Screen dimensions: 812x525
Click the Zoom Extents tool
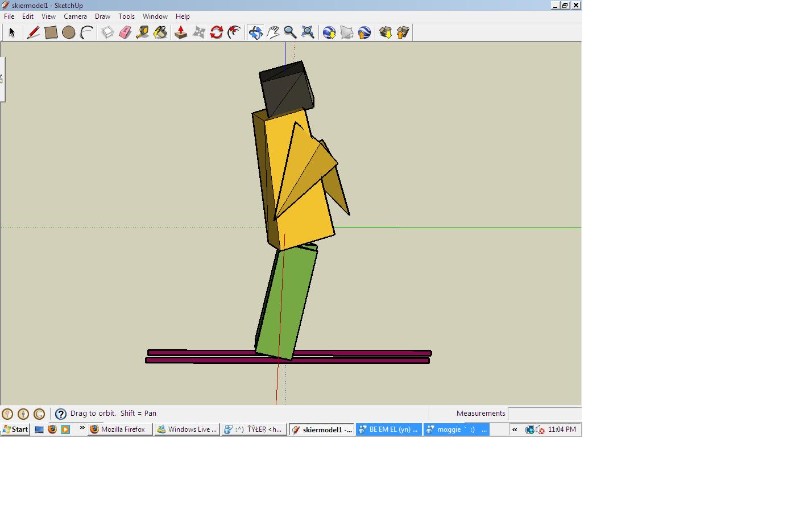click(308, 32)
